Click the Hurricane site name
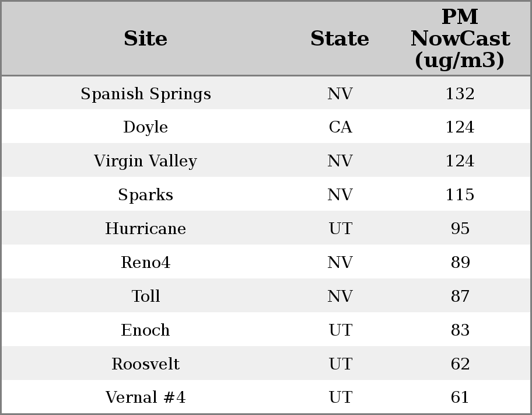 pos(146,228)
